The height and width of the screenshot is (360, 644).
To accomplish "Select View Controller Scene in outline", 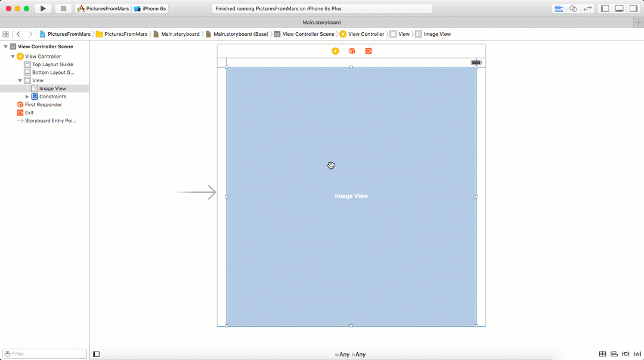I will pyautogui.click(x=44, y=47).
